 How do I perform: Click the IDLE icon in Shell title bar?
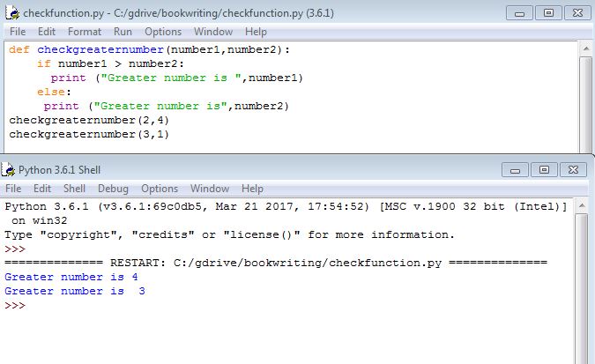pos(8,170)
